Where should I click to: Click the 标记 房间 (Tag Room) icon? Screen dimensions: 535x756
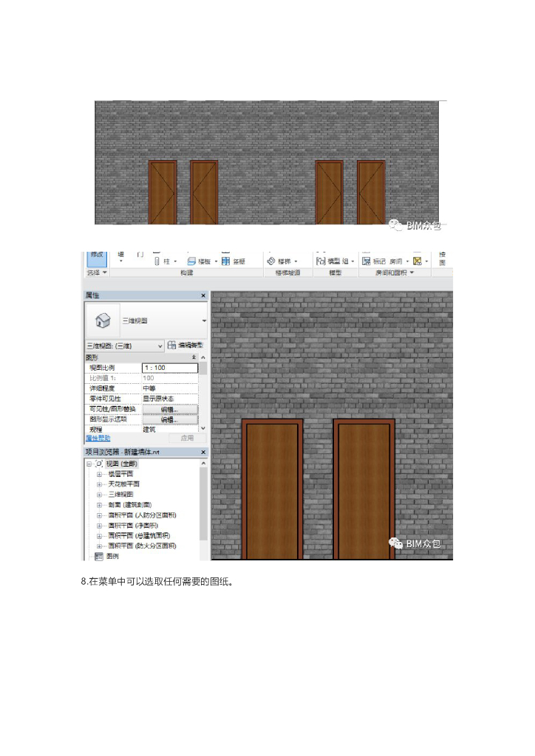pos(367,261)
